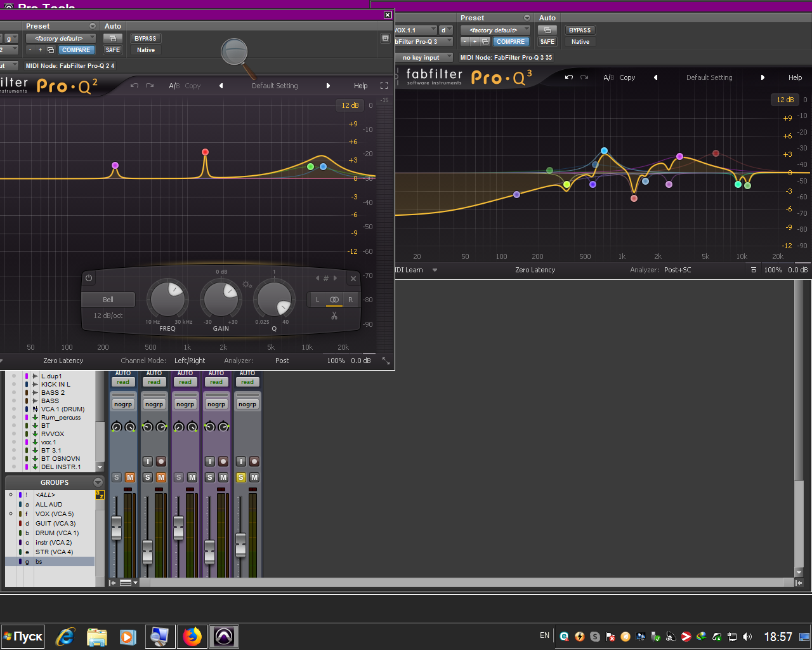Open Analyzer Post menu in Pro-Q 2
Viewport: 812px width, 650px height.
point(282,361)
